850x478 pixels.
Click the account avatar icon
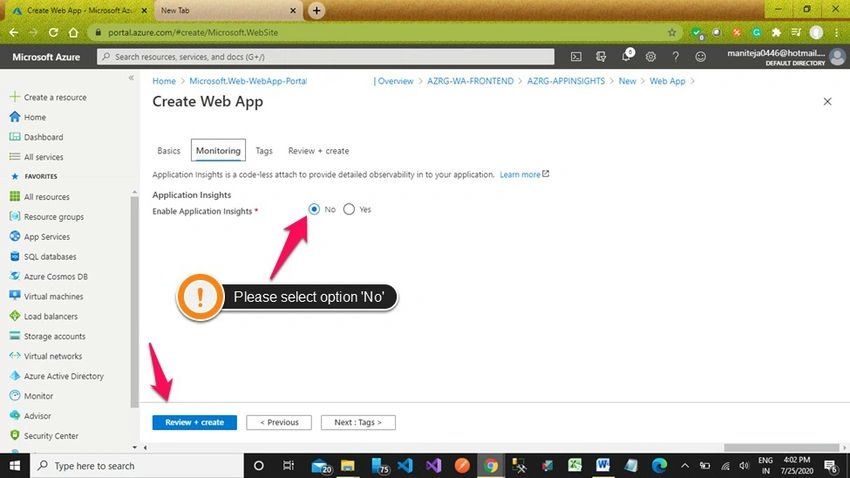click(x=838, y=56)
